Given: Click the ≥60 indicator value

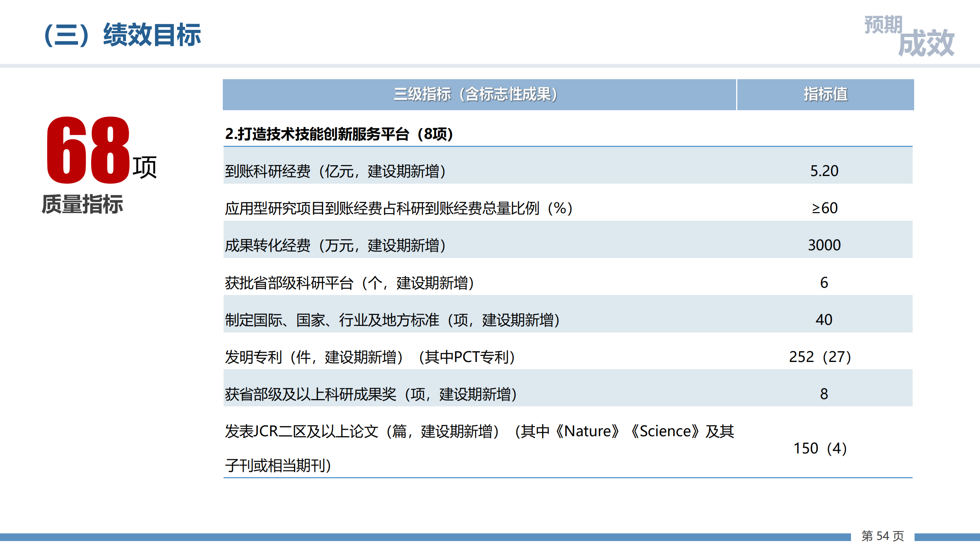Looking at the screenshot, I should 824,208.
